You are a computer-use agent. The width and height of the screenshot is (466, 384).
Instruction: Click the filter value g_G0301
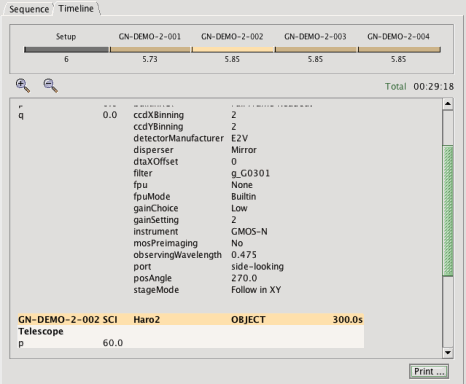click(x=251, y=173)
